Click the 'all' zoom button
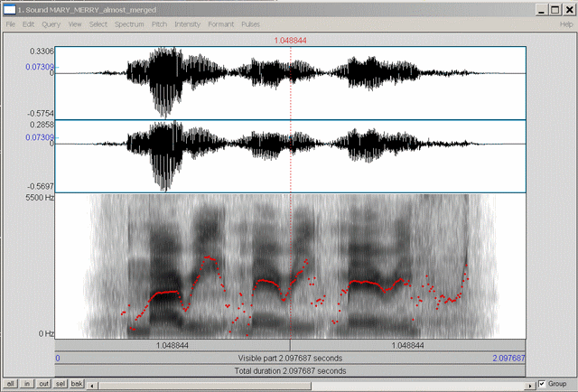The height and width of the screenshot is (392, 578). pos(13,384)
